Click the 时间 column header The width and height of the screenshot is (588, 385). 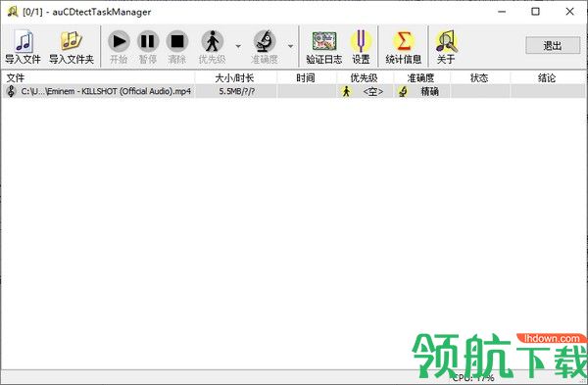(306, 77)
